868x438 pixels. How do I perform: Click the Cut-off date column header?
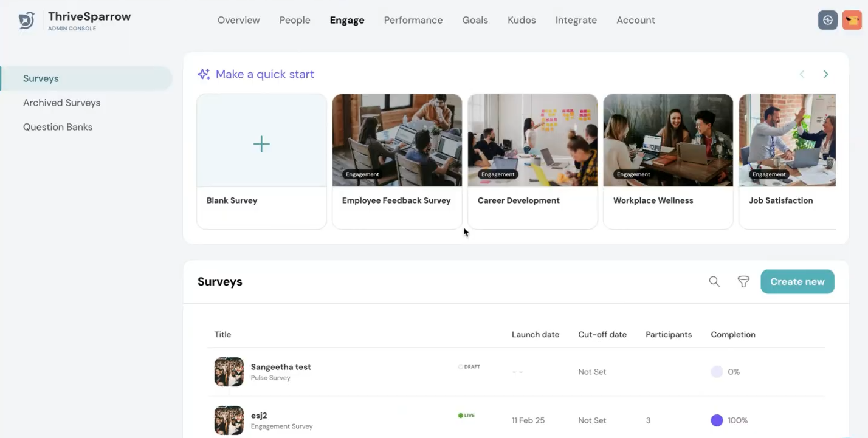pyautogui.click(x=602, y=334)
